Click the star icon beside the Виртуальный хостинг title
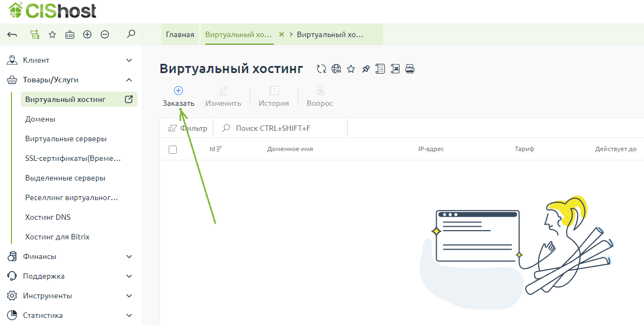644x325 pixels. point(351,69)
